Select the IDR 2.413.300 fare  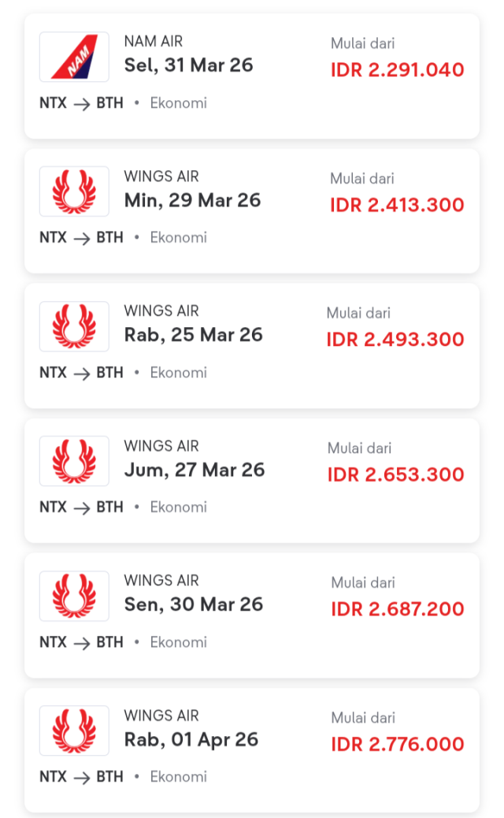coord(397,206)
